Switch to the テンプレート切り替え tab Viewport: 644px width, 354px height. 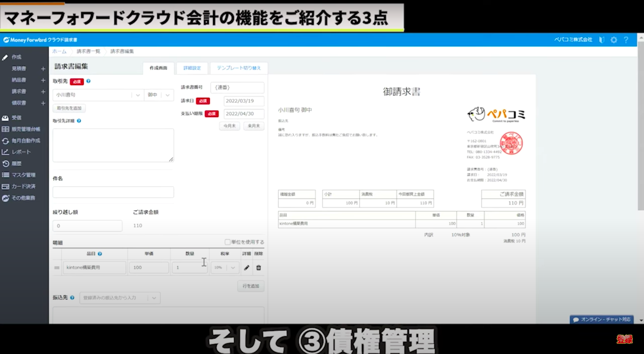click(x=239, y=68)
